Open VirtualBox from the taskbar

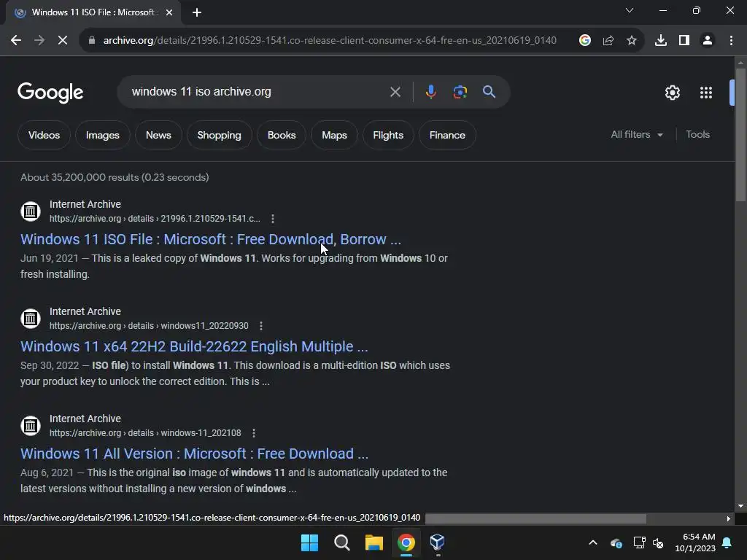[x=438, y=542]
